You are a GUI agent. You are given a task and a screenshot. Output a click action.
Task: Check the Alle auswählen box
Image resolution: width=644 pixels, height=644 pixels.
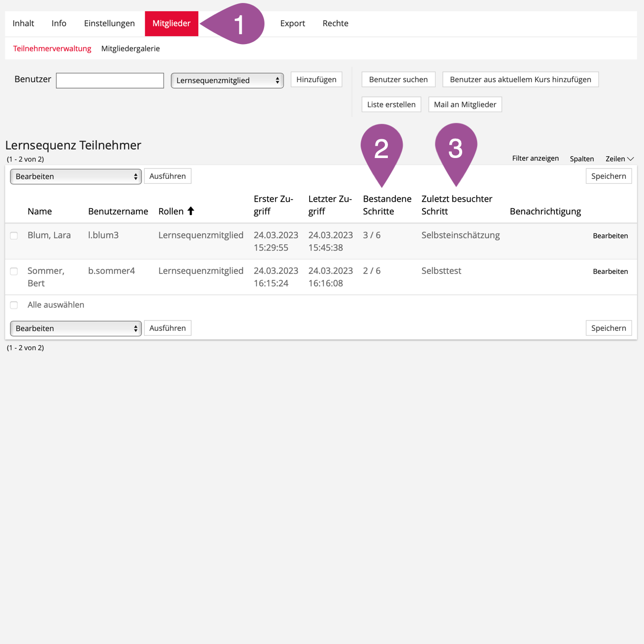click(14, 305)
